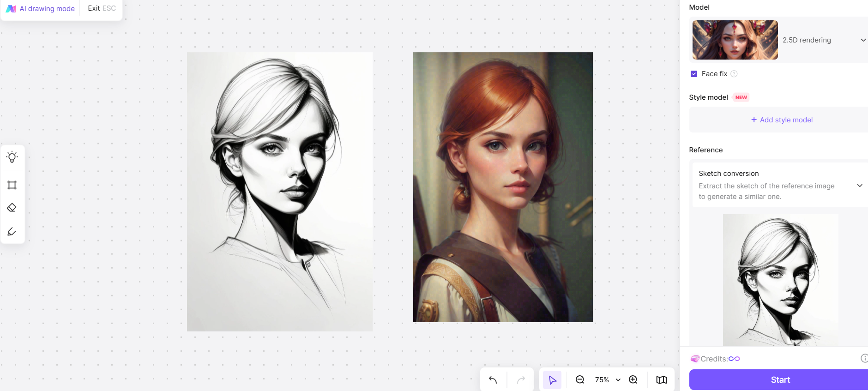
Task: Select the brush drawing tool
Action: click(x=12, y=232)
